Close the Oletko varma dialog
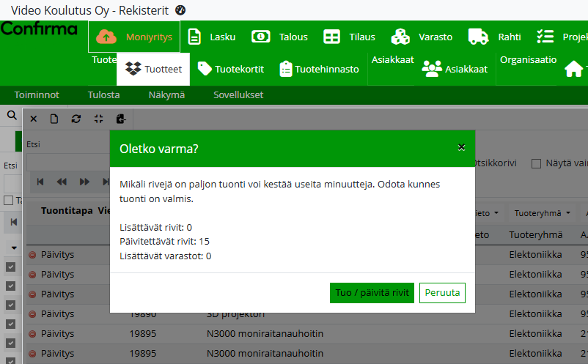 click(x=461, y=148)
